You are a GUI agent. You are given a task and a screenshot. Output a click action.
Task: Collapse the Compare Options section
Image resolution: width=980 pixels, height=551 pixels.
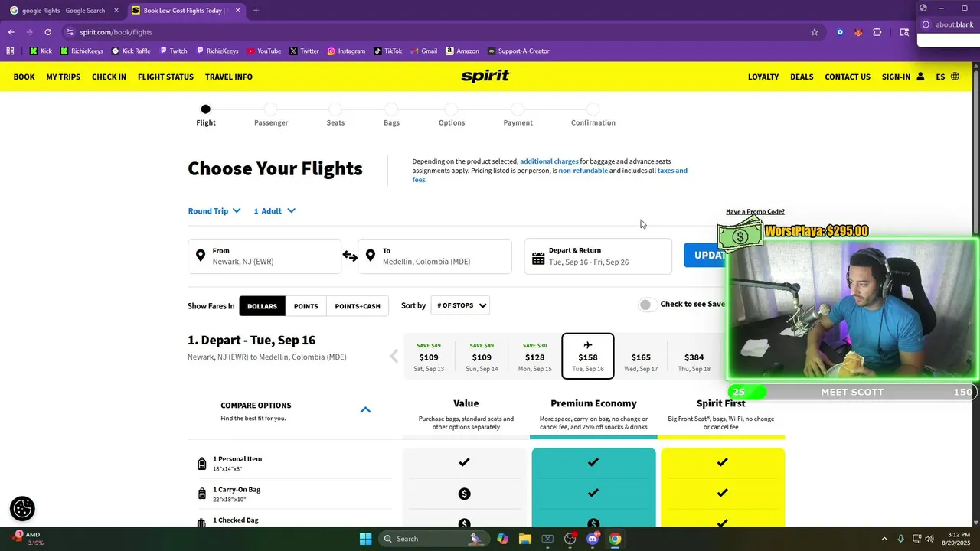click(x=365, y=409)
